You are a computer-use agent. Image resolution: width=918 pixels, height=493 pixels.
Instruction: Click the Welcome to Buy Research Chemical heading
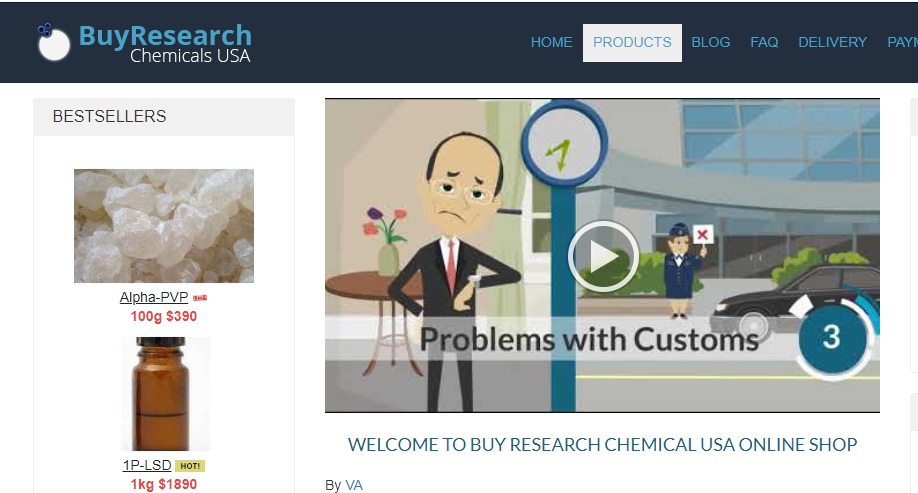pyautogui.click(x=602, y=445)
